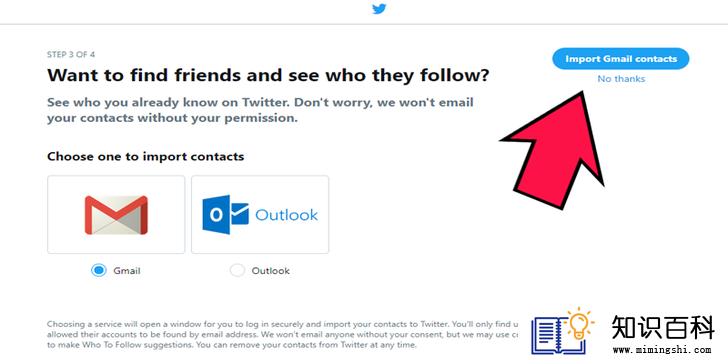Choose the Gmail radio button

[x=98, y=271]
